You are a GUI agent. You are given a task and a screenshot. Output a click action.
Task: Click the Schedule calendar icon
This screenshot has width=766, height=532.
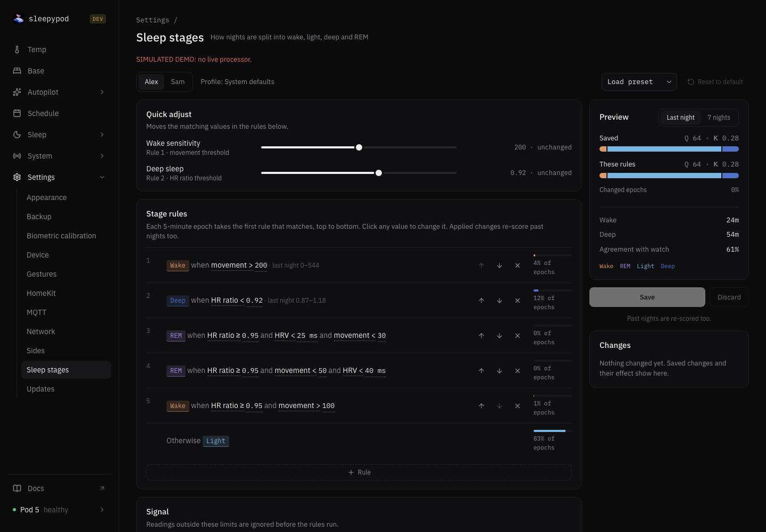coord(17,113)
